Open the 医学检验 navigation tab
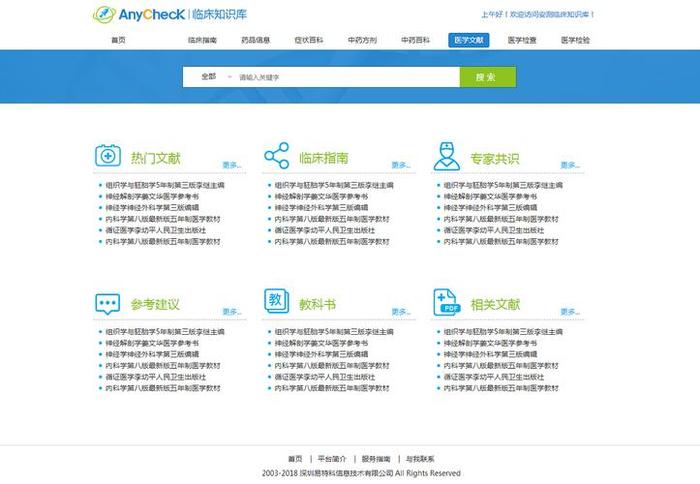This screenshot has height=484, width=700. point(575,40)
